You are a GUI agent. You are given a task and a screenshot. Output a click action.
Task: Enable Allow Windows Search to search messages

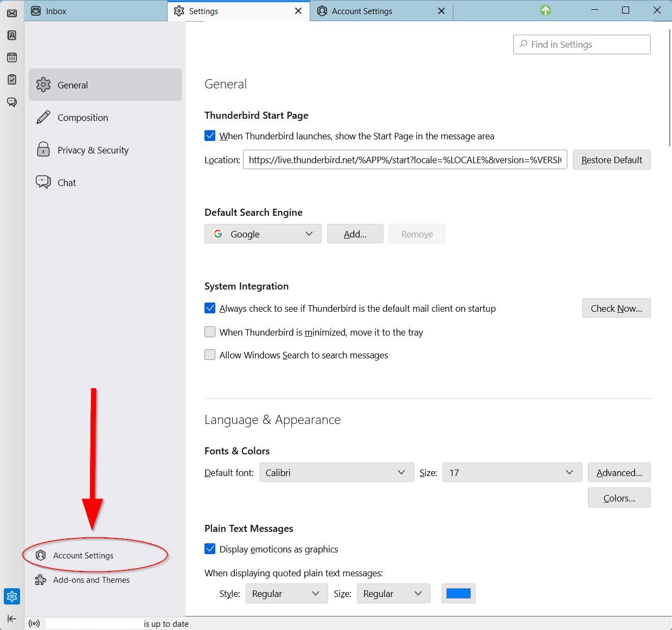[210, 355]
